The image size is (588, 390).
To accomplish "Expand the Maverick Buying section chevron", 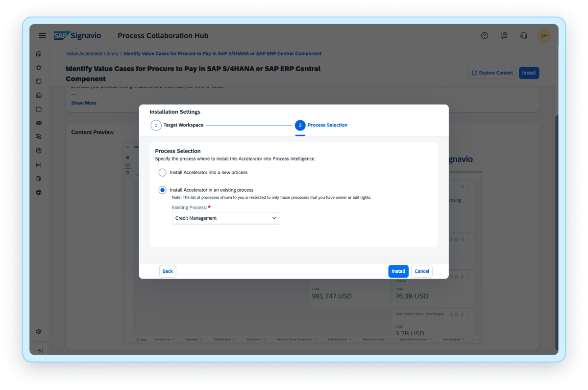I will click(387, 339).
